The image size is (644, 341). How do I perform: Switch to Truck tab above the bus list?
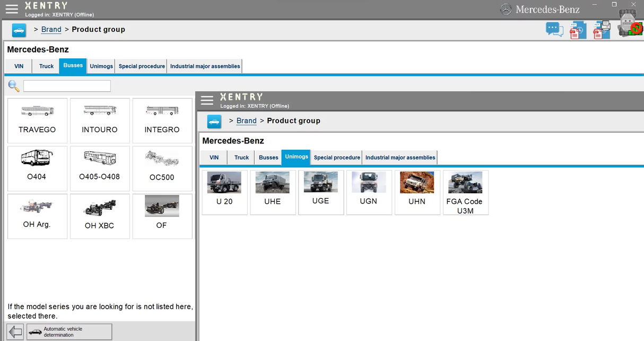click(46, 66)
